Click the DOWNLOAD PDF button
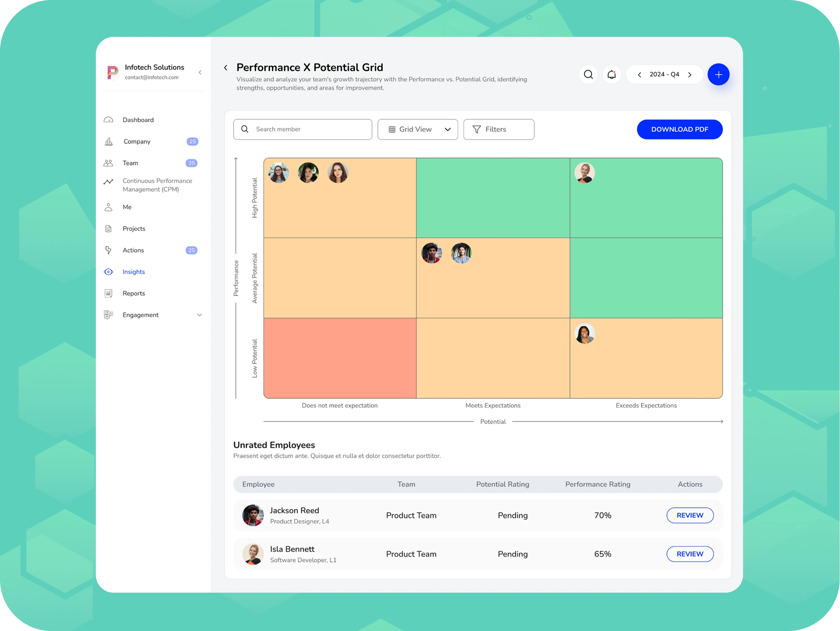 click(x=679, y=129)
